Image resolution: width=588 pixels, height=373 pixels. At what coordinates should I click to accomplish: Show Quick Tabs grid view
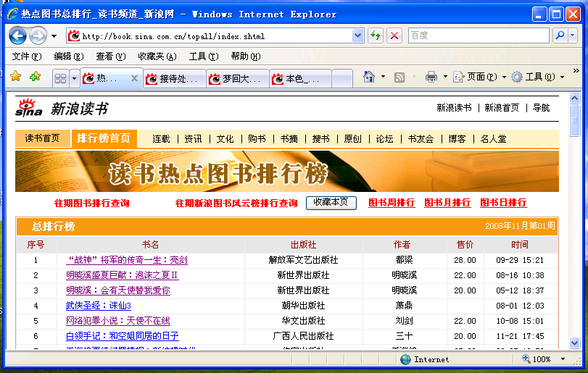pos(60,79)
